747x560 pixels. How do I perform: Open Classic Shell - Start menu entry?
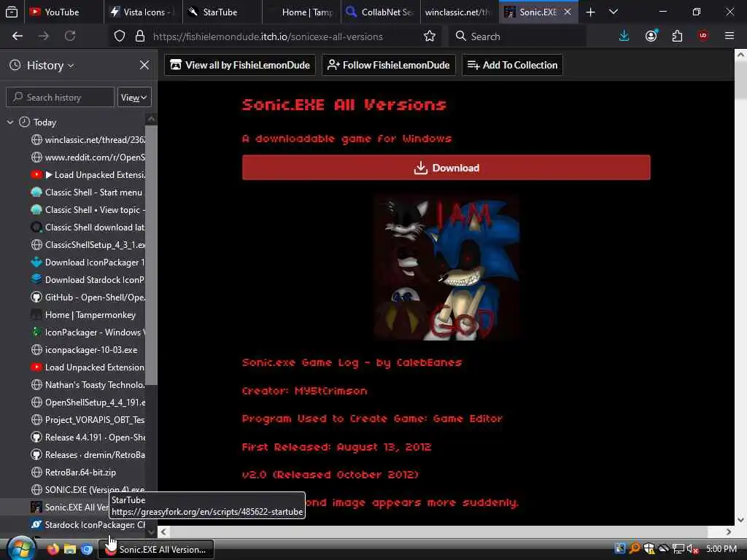coord(88,192)
